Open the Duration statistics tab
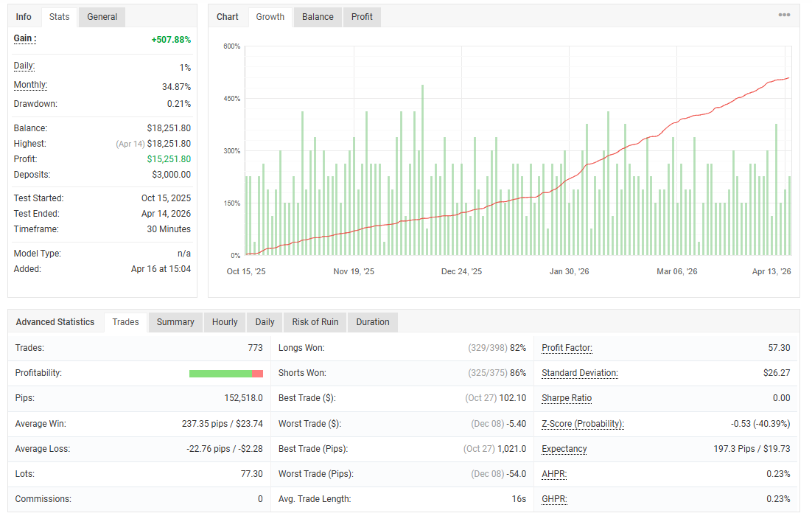 [x=372, y=321]
